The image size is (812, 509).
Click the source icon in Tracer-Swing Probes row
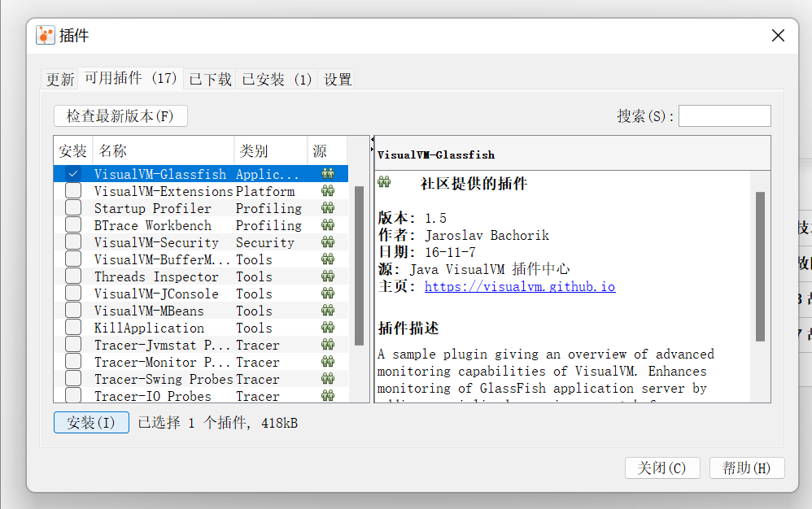click(x=328, y=379)
